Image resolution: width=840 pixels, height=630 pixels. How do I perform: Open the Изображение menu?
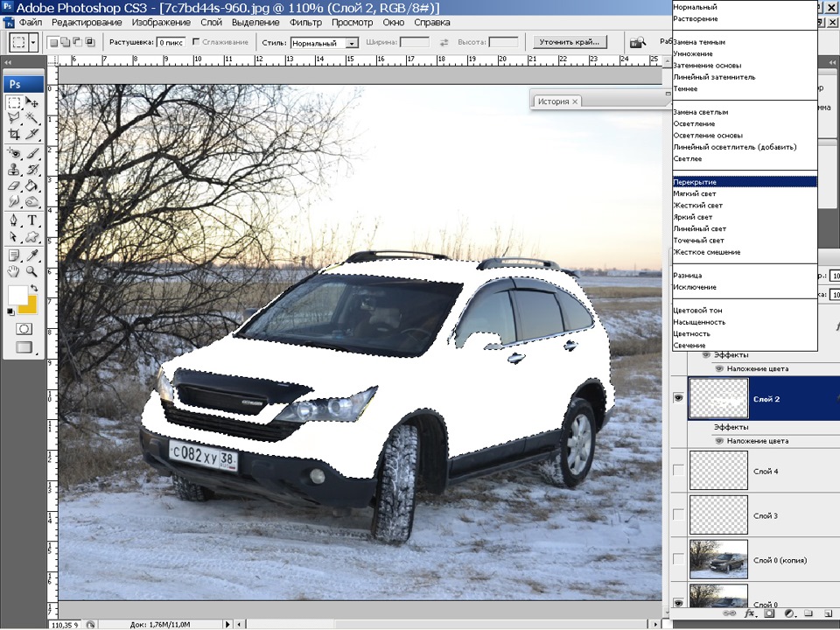[161, 23]
